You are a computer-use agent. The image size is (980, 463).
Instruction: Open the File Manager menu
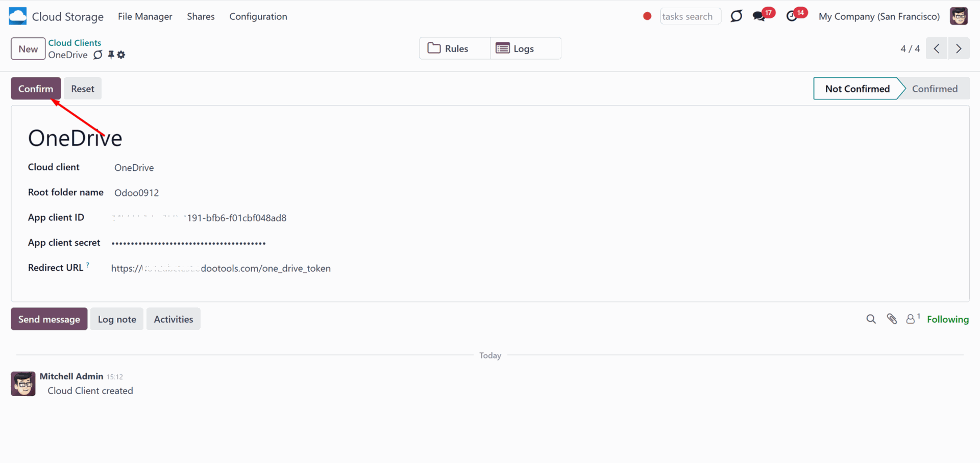(x=145, y=16)
